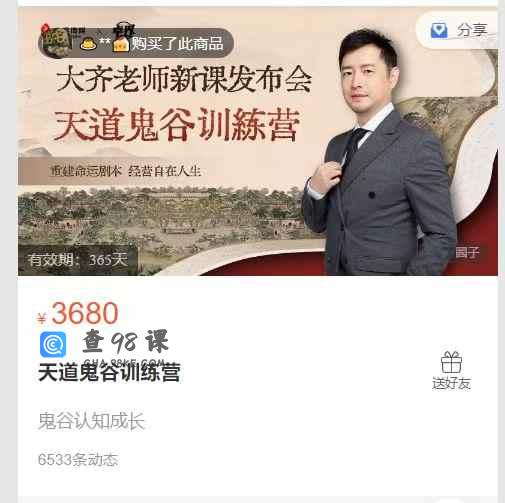Select the ¥3680 price label
This screenshot has height=503, width=505.
click(x=78, y=313)
